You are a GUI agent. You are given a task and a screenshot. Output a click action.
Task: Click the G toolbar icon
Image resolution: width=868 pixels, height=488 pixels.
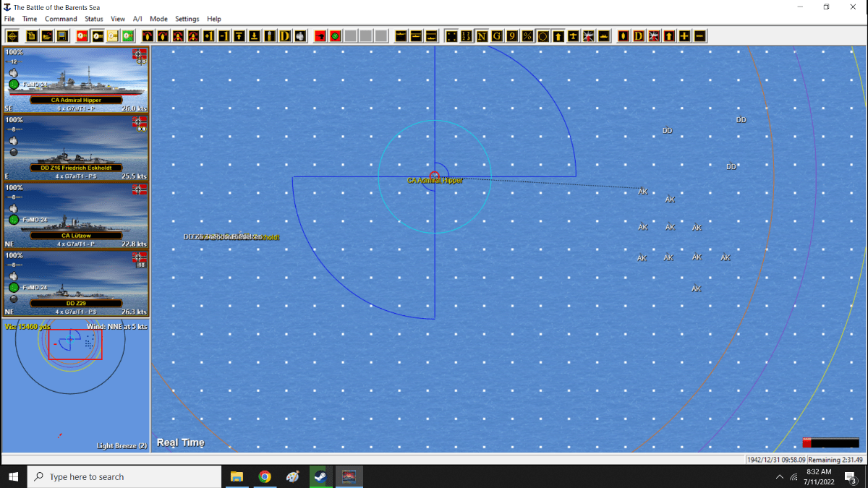[497, 36]
